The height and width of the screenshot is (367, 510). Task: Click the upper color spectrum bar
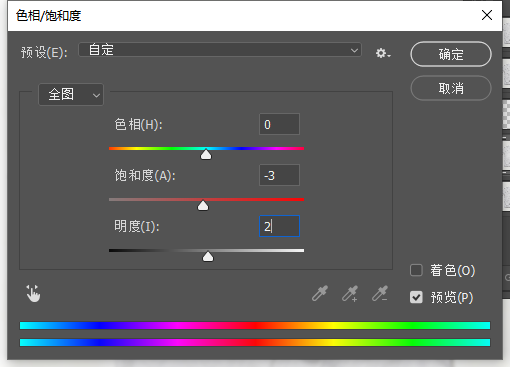pyautogui.click(x=255, y=325)
